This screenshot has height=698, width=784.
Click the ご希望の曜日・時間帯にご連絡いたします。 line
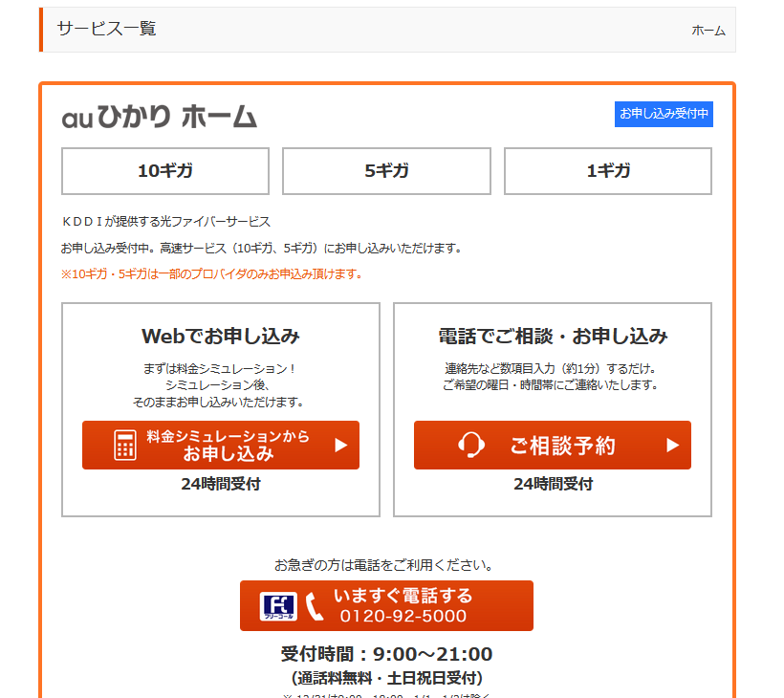550,385
